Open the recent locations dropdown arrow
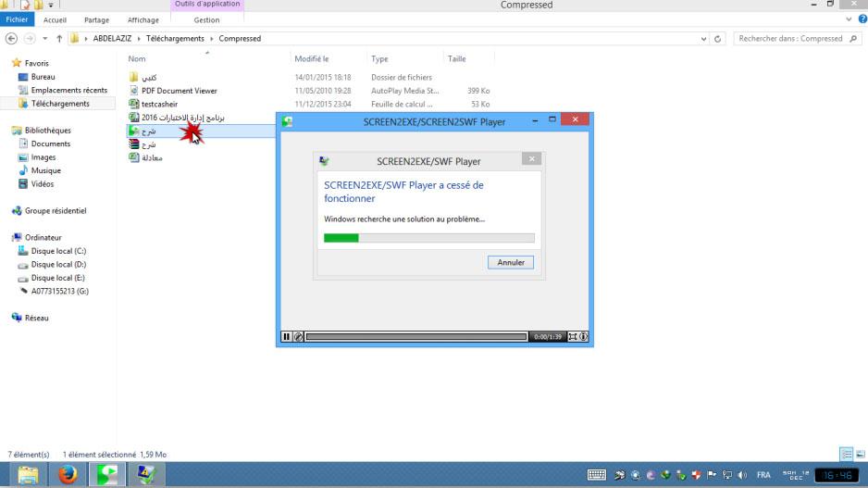 pos(44,39)
